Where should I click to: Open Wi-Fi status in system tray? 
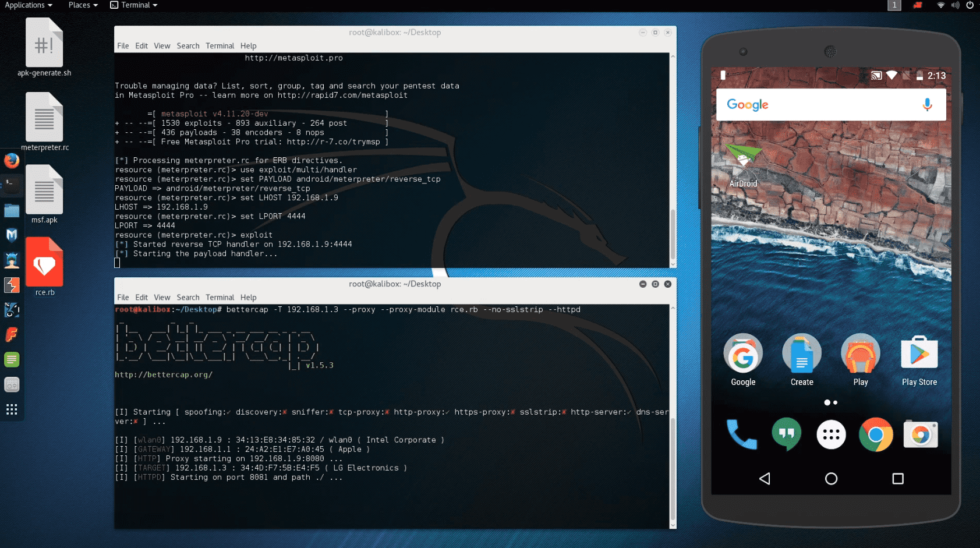click(x=940, y=5)
